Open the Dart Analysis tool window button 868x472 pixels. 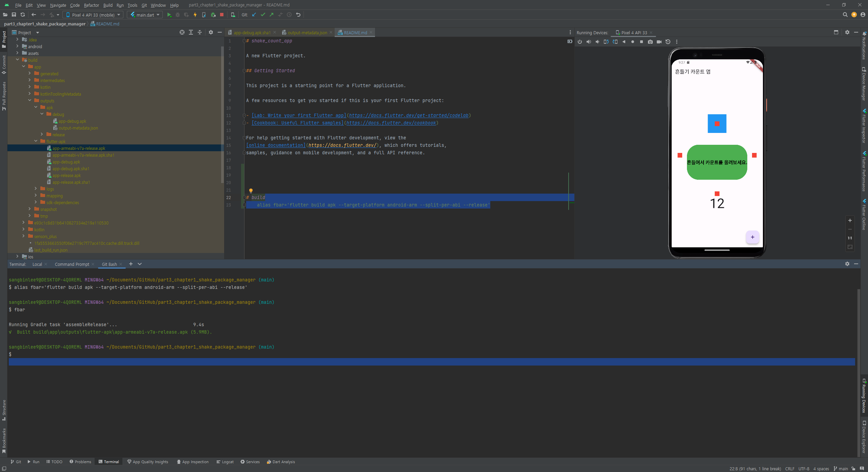281,462
